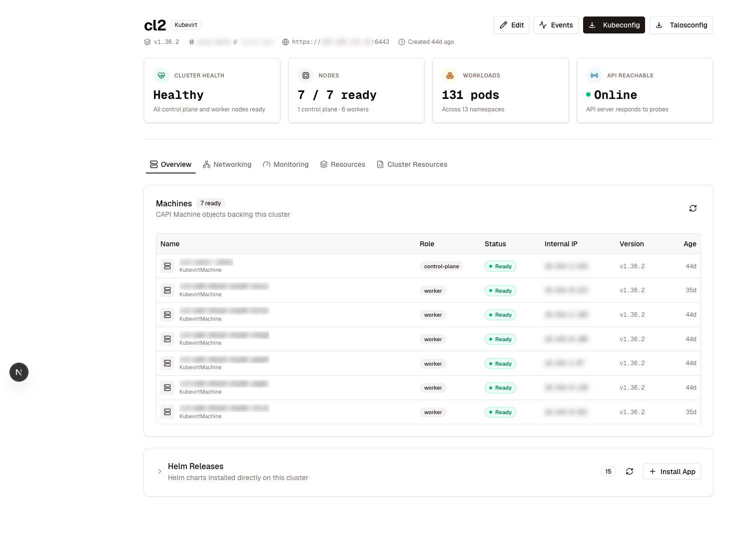Viewport: 729px width, 560px height.
Task: Click the globe icon beside the API URL
Action: point(286,42)
